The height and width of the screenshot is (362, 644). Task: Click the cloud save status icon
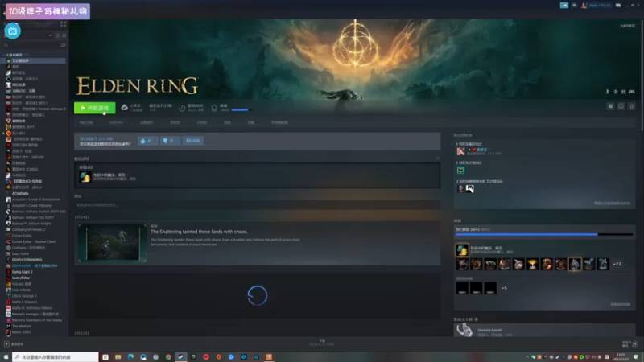click(124, 108)
